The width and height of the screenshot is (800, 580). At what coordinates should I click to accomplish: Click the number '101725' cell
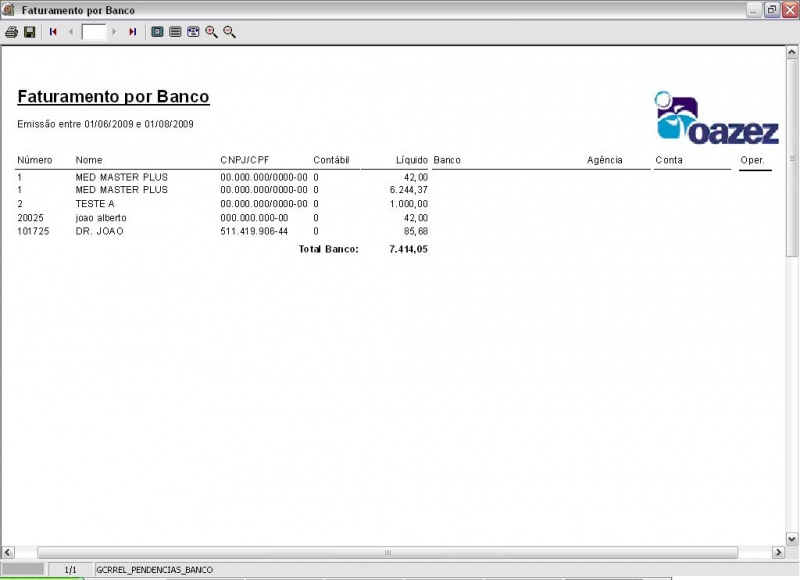(33, 232)
